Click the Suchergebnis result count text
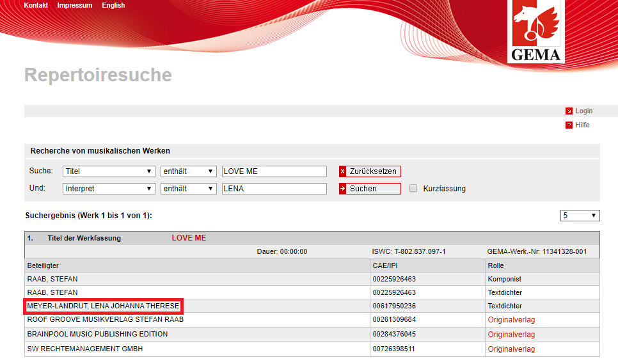This screenshot has width=618, height=364. 89,216
